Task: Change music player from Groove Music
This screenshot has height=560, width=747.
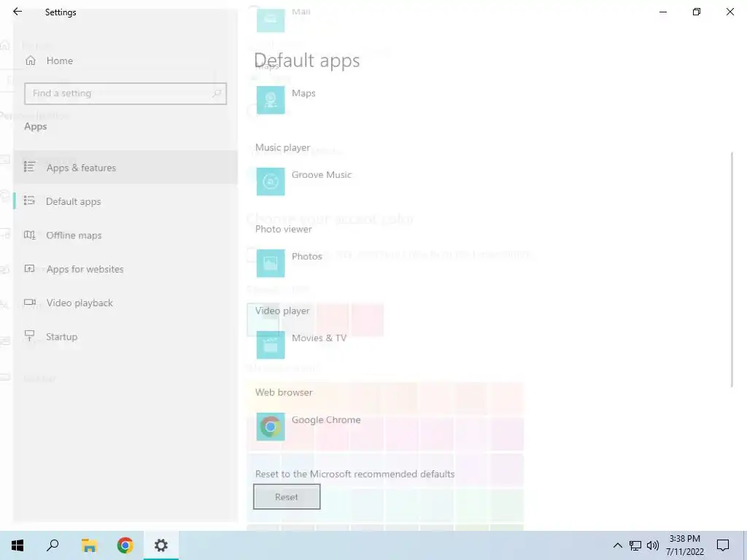Action: [x=271, y=182]
